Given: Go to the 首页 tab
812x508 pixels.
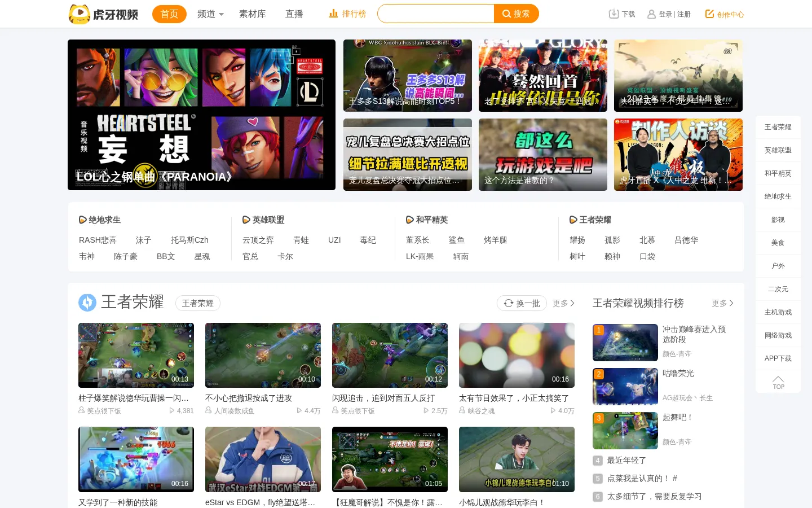Looking at the screenshot, I should pyautogui.click(x=170, y=14).
